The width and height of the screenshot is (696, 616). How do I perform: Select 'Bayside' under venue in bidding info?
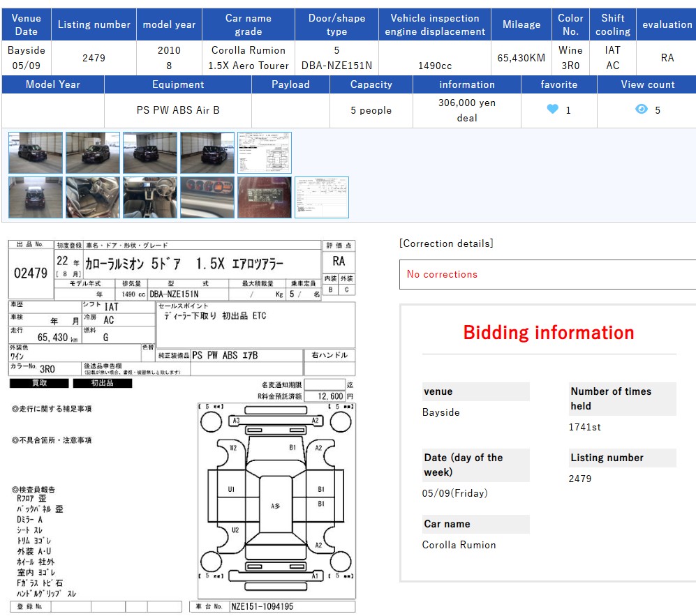point(440,412)
